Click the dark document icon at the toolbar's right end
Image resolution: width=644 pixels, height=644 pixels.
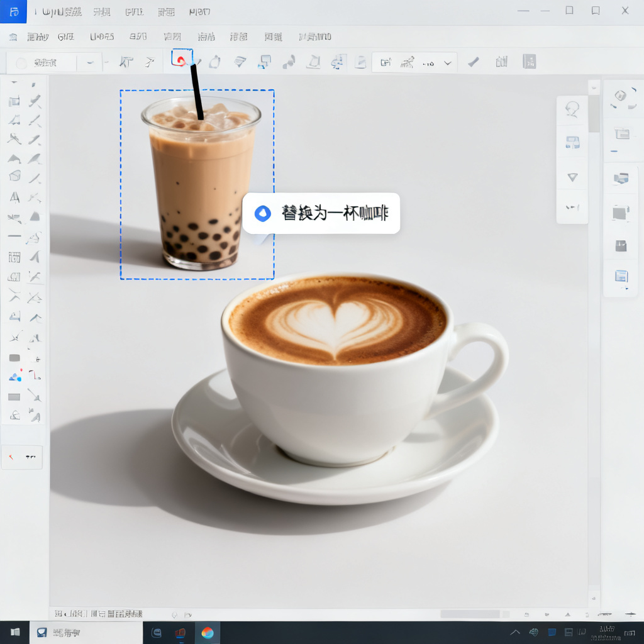coord(530,62)
